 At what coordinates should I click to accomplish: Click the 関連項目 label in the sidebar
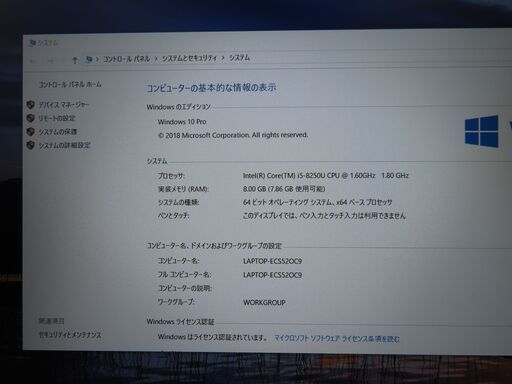click(x=51, y=321)
